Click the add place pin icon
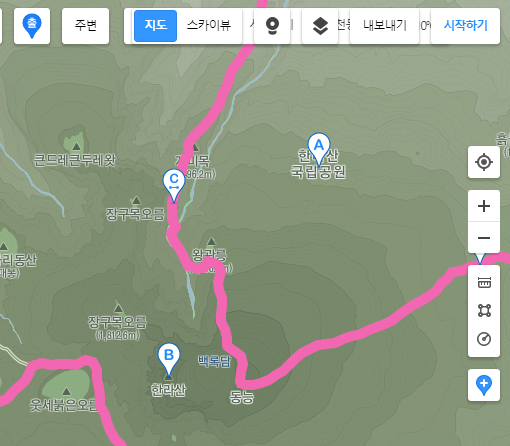 pos(484,385)
